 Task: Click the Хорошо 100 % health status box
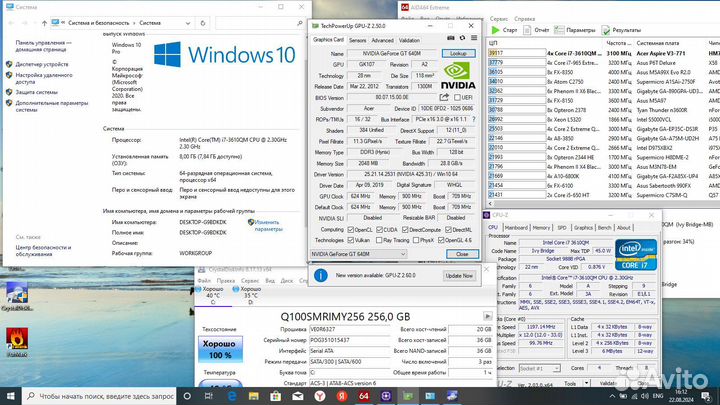point(220,349)
